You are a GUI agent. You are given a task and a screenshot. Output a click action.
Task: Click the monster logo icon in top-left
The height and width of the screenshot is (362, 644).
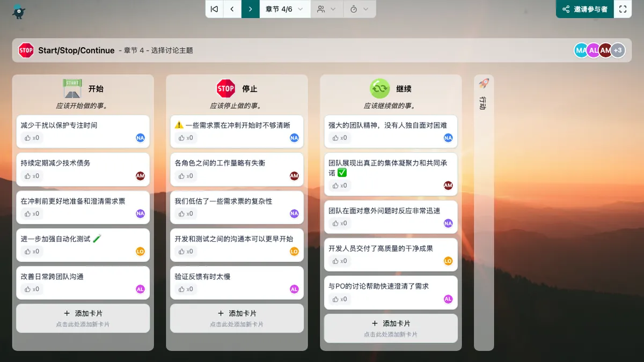click(x=19, y=11)
